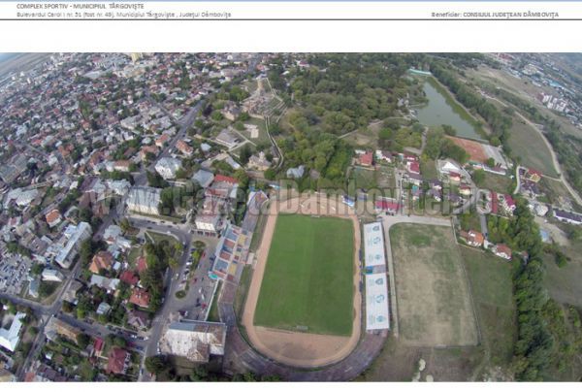Click the horizontal rule beneath the header
This screenshot has width=582, height=392.
291,20
